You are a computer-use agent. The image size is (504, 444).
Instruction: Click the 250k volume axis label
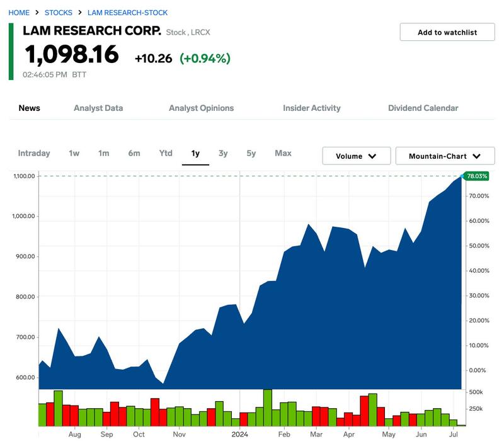(x=476, y=409)
